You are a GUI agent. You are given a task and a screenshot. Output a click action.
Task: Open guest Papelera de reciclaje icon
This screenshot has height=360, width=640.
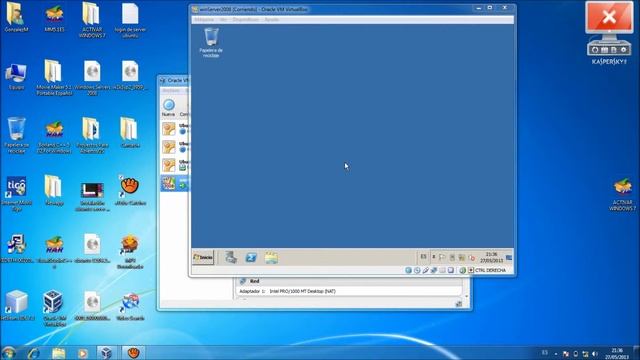tap(211, 42)
